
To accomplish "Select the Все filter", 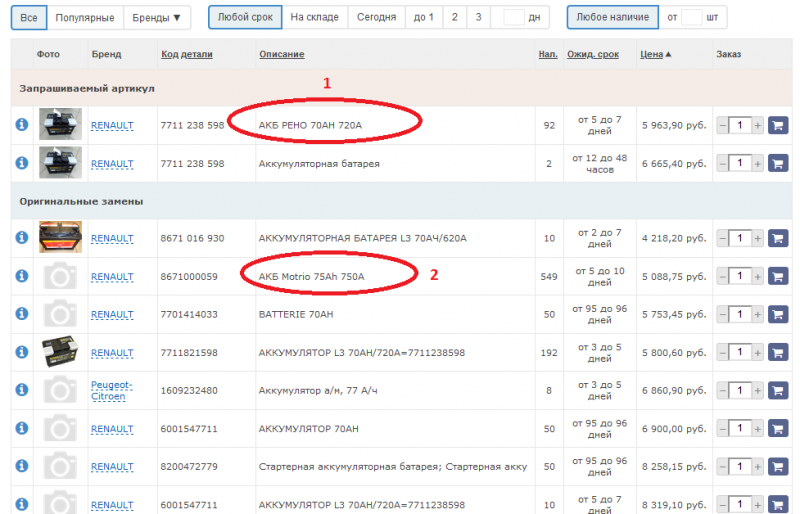I will (29, 17).
